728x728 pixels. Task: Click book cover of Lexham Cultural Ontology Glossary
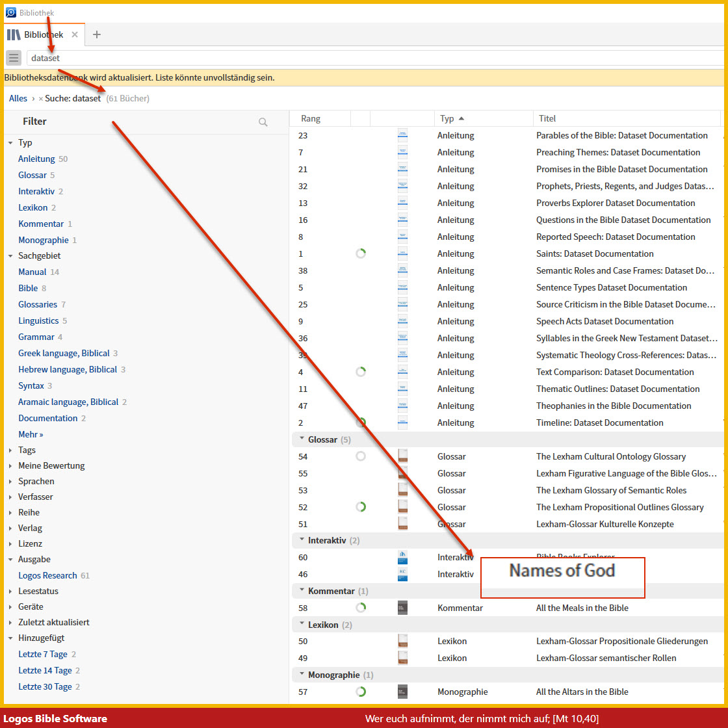pyautogui.click(x=402, y=456)
